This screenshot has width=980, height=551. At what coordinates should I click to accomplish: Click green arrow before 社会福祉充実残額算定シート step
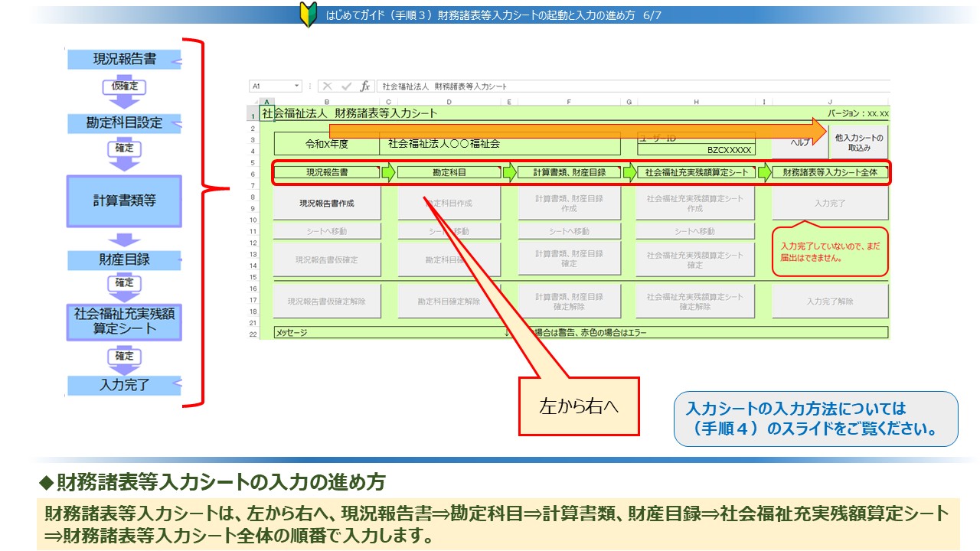tap(629, 173)
